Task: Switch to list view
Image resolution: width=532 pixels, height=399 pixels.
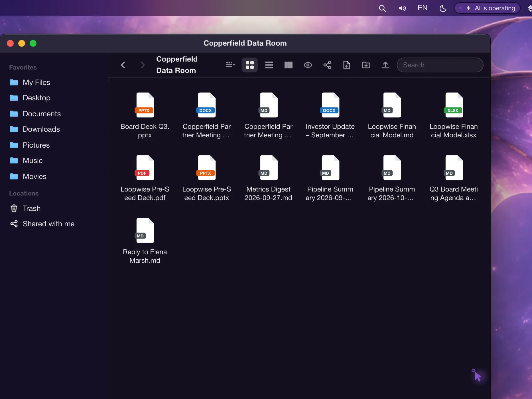Action: click(x=269, y=65)
